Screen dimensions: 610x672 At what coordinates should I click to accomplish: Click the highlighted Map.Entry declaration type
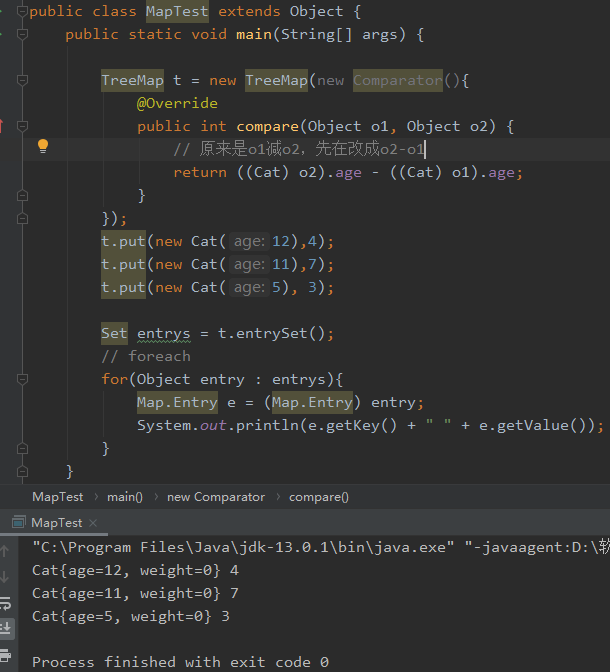177,402
